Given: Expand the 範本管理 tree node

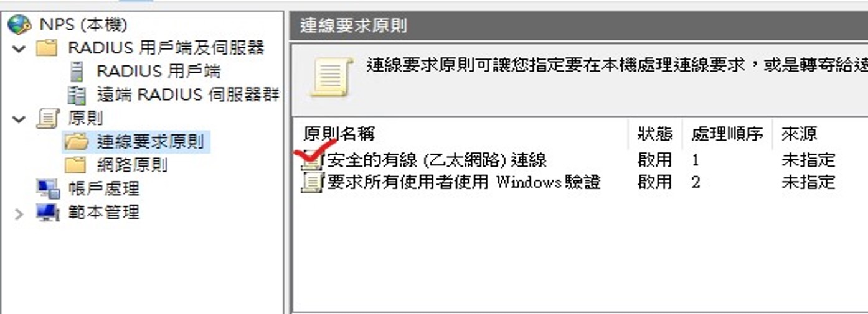Looking at the screenshot, I should [19, 214].
